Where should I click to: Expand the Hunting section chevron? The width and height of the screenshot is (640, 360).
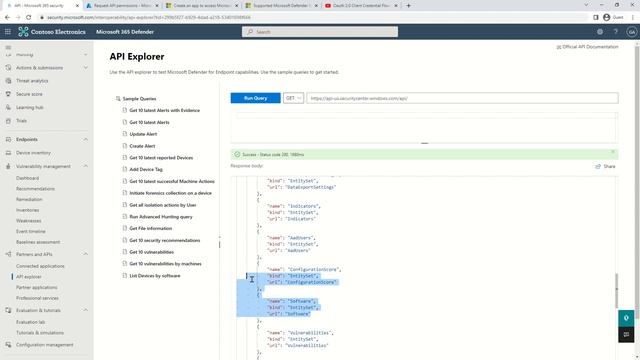click(86, 54)
